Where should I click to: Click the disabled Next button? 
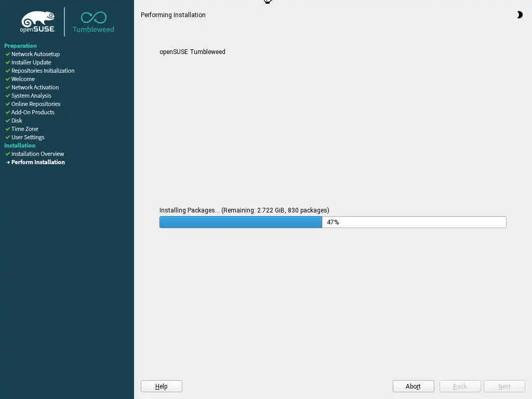click(504, 386)
